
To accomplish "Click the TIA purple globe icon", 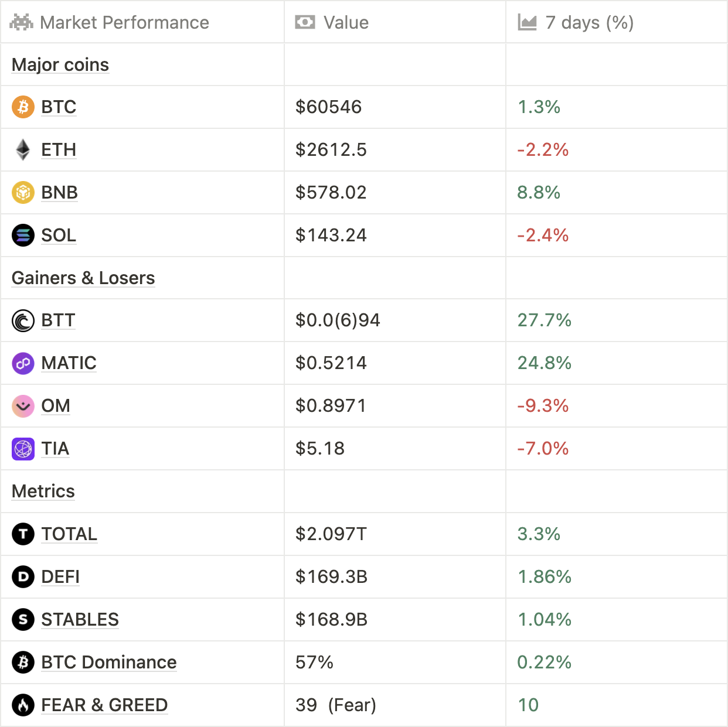I will tap(23, 449).
